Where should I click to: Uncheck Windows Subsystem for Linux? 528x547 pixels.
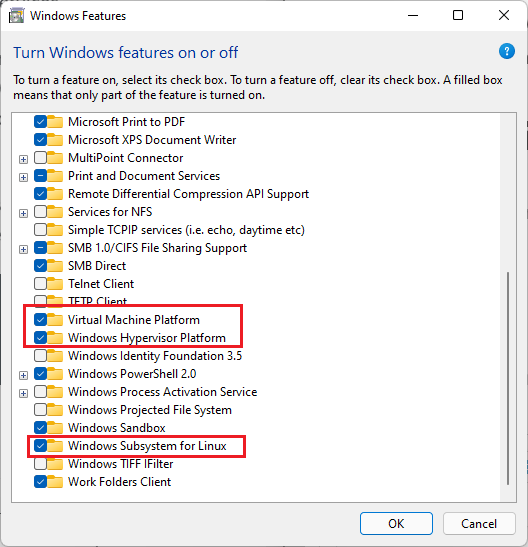click(x=40, y=445)
